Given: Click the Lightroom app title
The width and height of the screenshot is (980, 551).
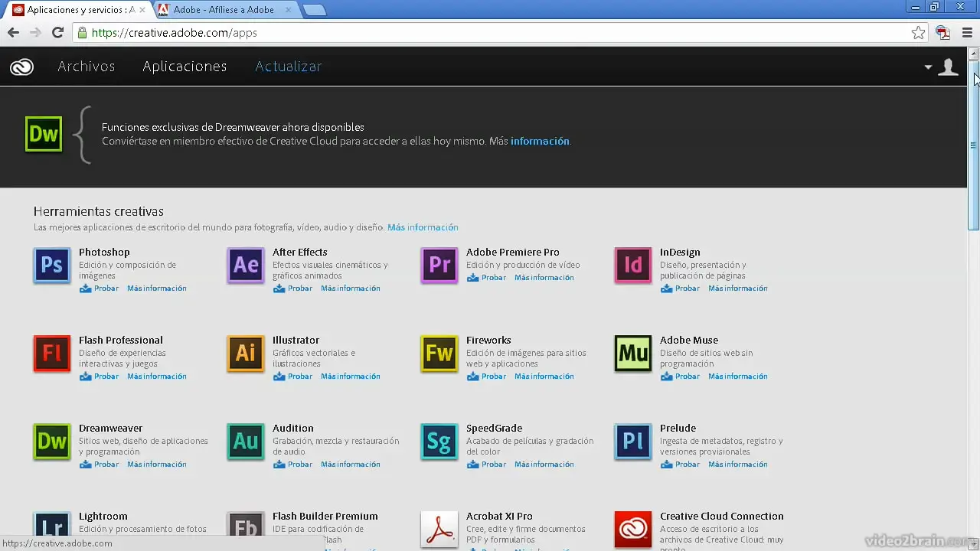Looking at the screenshot, I should [103, 517].
